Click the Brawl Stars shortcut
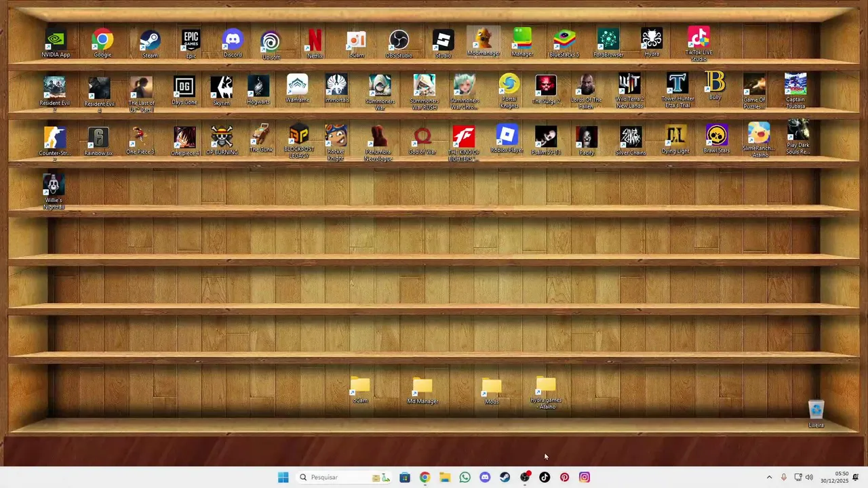The width and height of the screenshot is (868, 488). click(x=716, y=139)
